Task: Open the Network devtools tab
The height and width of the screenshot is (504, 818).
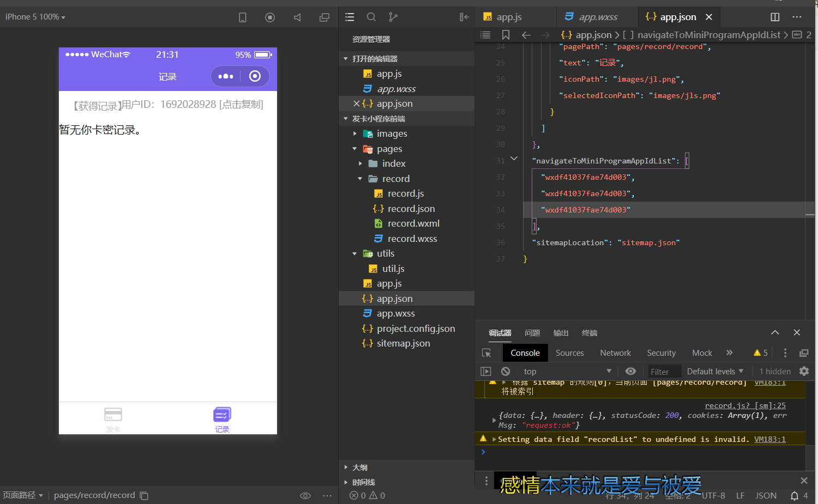Action: (615, 353)
